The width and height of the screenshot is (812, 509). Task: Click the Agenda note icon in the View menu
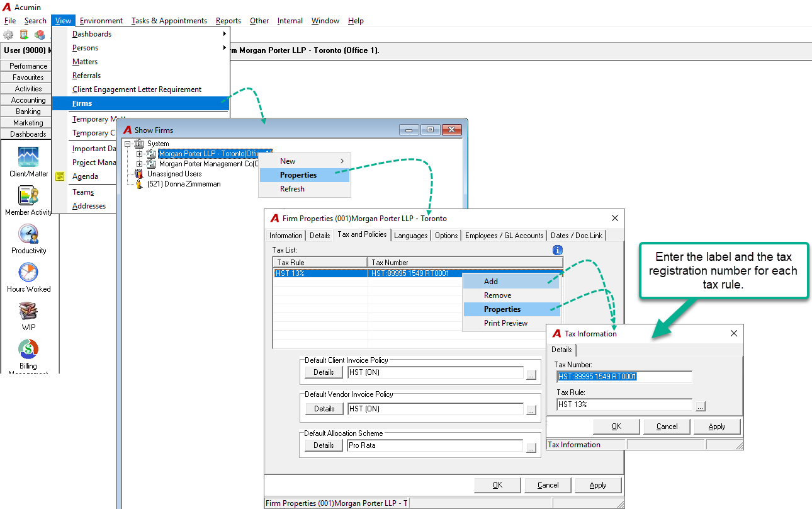[60, 176]
